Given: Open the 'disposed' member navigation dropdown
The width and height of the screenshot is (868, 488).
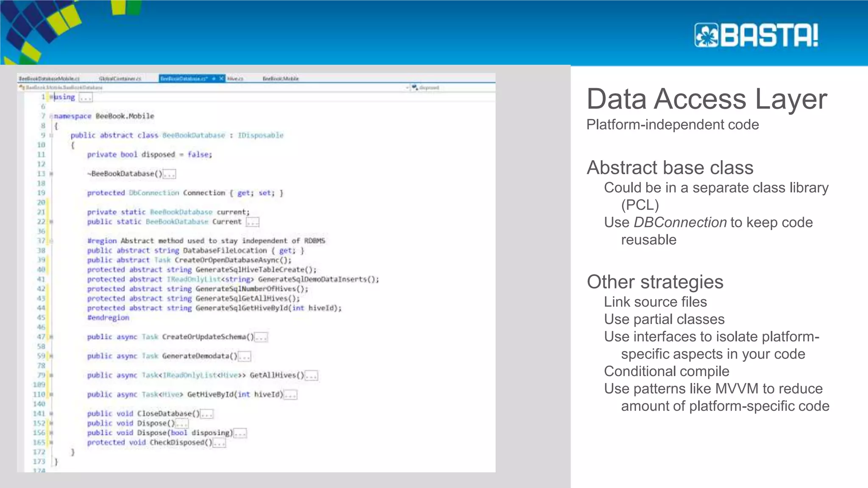Looking at the screenshot, I should pyautogui.click(x=453, y=87).
